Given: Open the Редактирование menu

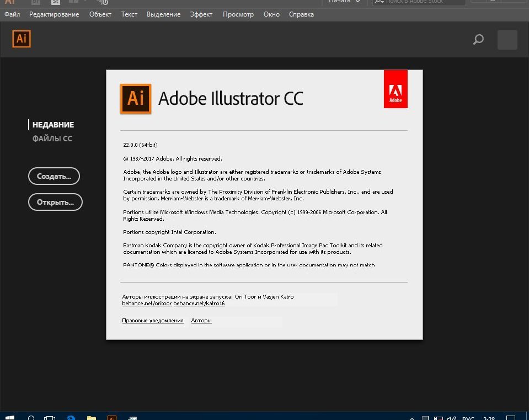Looking at the screenshot, I should click(54, 14).
